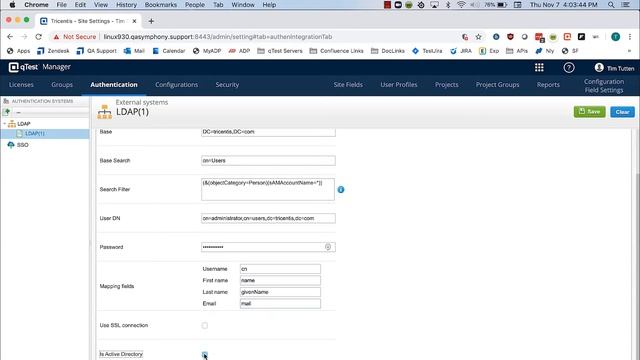Close the Tricentis Site Settings tab
The width and height of the screenshot is (640, 360).
(x=134, y=21)
